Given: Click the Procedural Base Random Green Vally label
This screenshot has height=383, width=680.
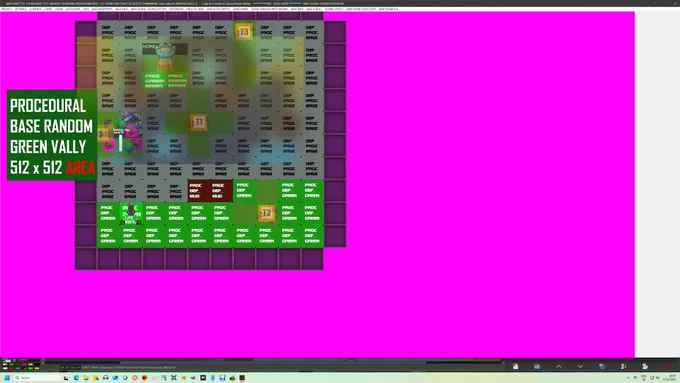Looking at the screenshot, I should pyautogui.click(x=52, y=135).
